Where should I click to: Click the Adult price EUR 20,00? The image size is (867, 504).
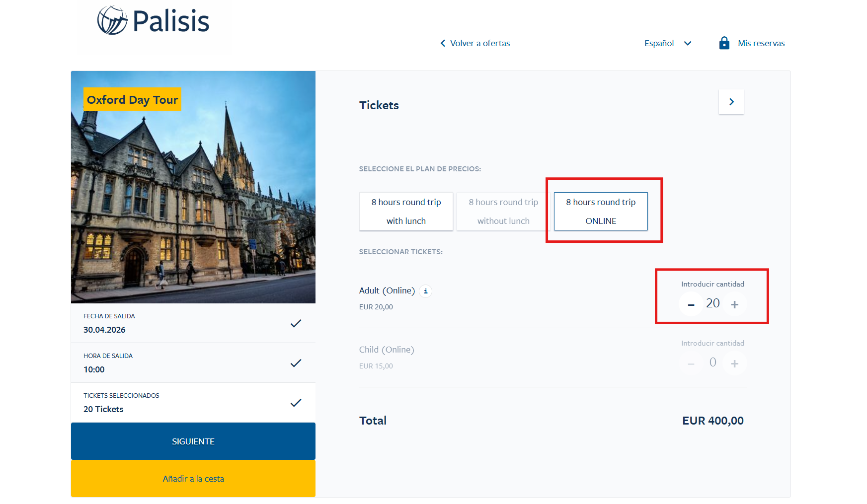(376, 307)
